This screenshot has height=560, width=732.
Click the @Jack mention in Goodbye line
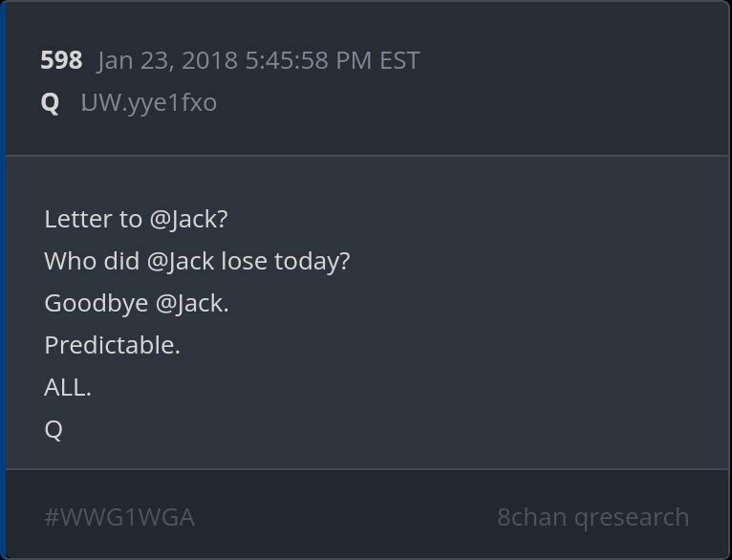192,303
